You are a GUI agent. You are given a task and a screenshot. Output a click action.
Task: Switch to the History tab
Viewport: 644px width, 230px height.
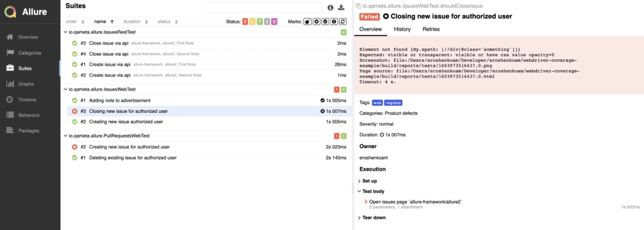coord(402,29)
